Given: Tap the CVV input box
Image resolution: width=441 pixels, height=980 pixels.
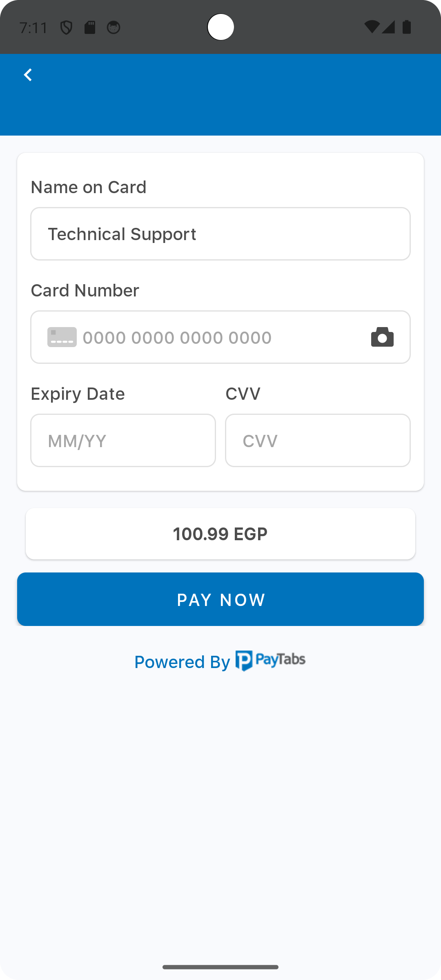Looking at the screenshot, I should [x=318, y=441].
